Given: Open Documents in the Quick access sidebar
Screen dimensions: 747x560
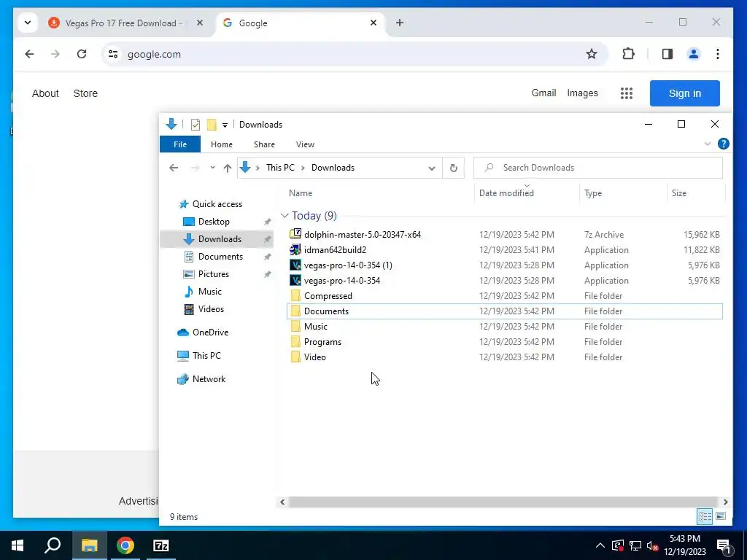Looking at the screenshot, I should coord(220,257).
